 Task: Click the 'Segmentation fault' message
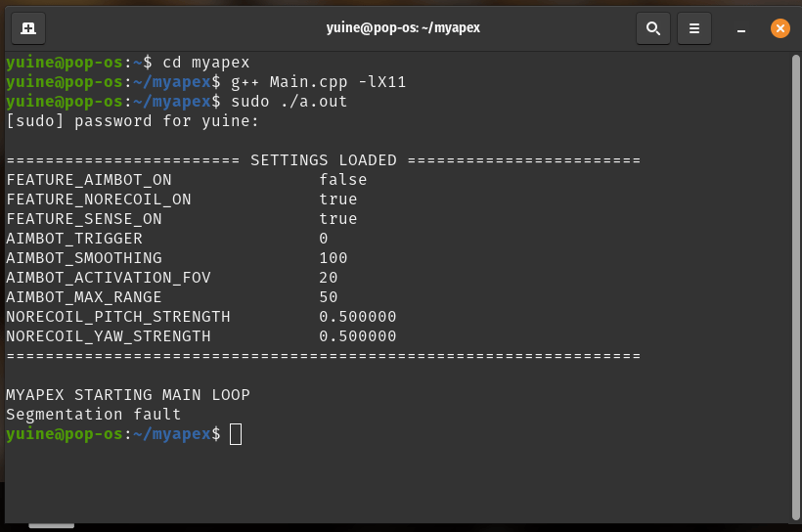point(94,415)
